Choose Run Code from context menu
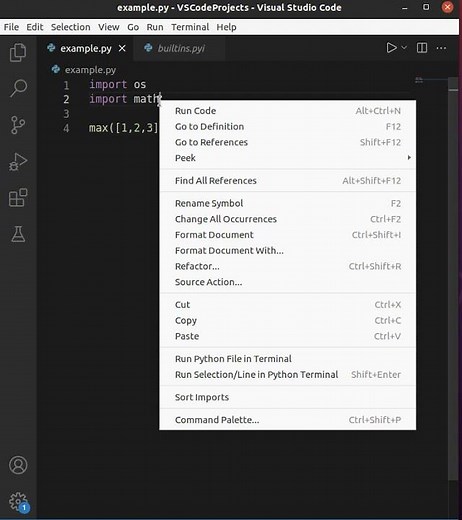462x520 pixels. coord(288,111)
